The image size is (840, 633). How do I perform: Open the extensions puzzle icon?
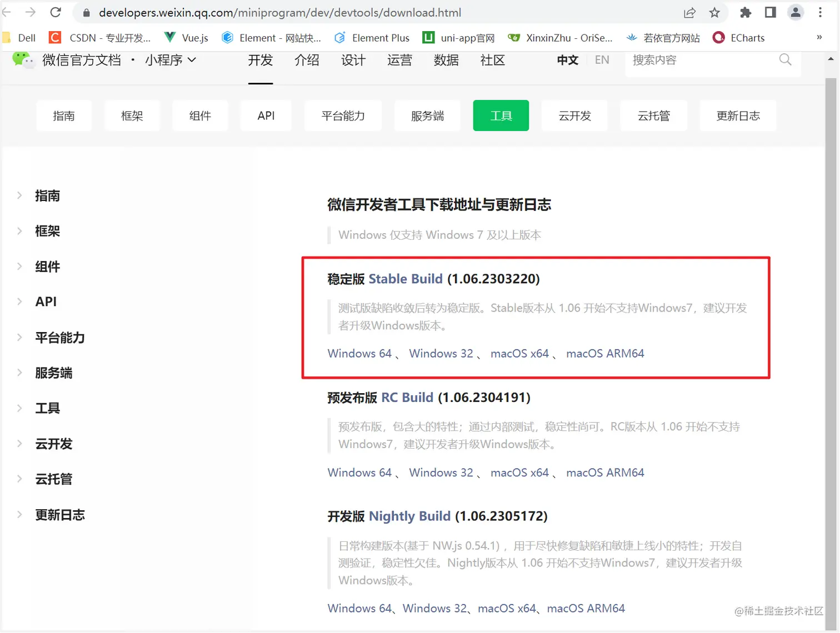[746, 12]
